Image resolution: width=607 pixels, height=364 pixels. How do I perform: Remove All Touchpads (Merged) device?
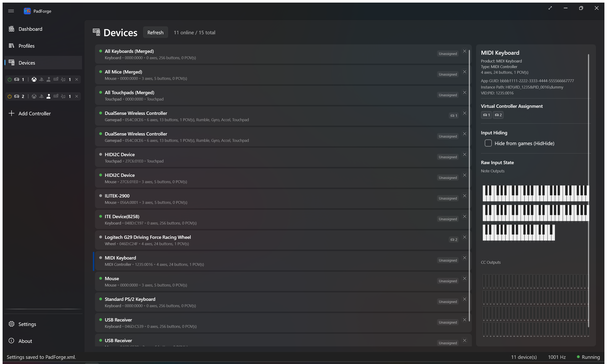[x=465, y=93]
